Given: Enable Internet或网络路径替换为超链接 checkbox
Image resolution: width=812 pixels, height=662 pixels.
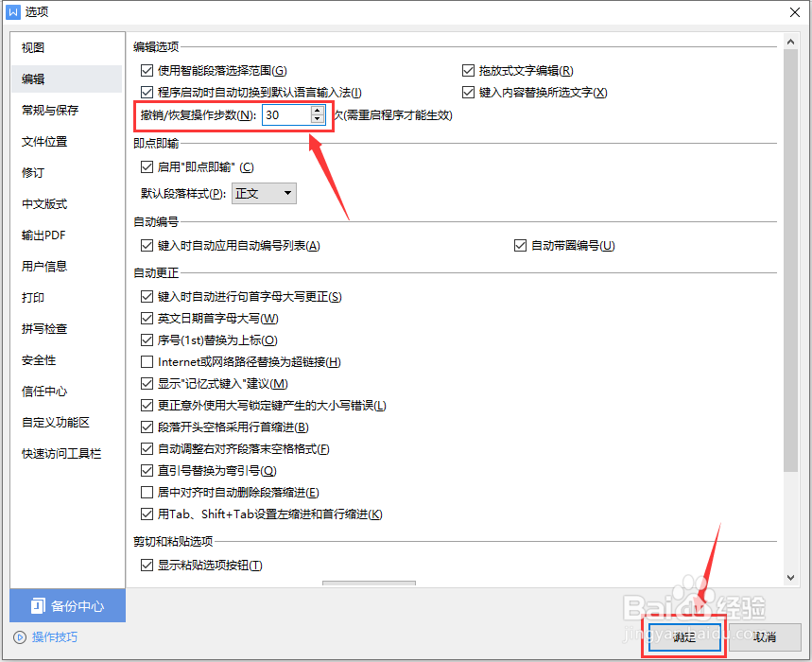Looking at the screenshot, I should click(147, 361).
